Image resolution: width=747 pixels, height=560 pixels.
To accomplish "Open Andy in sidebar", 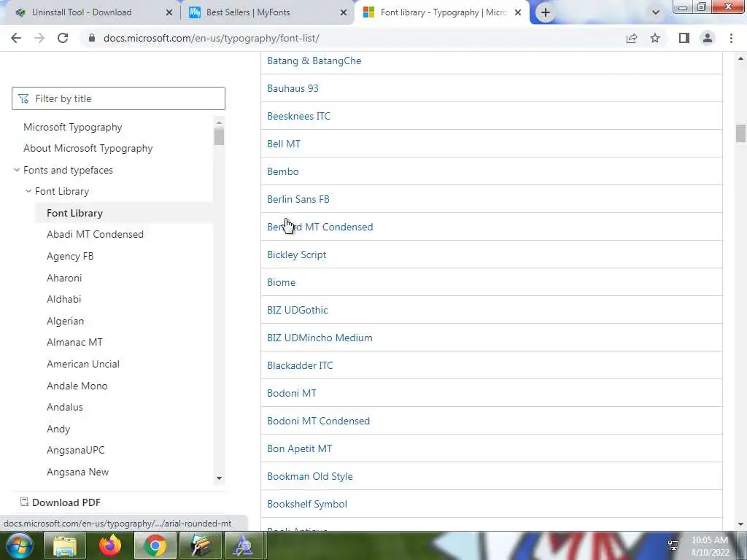I will pos(58,429).
